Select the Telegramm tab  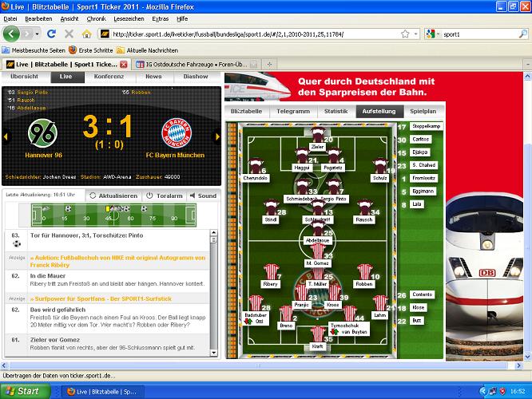[293, 111]
